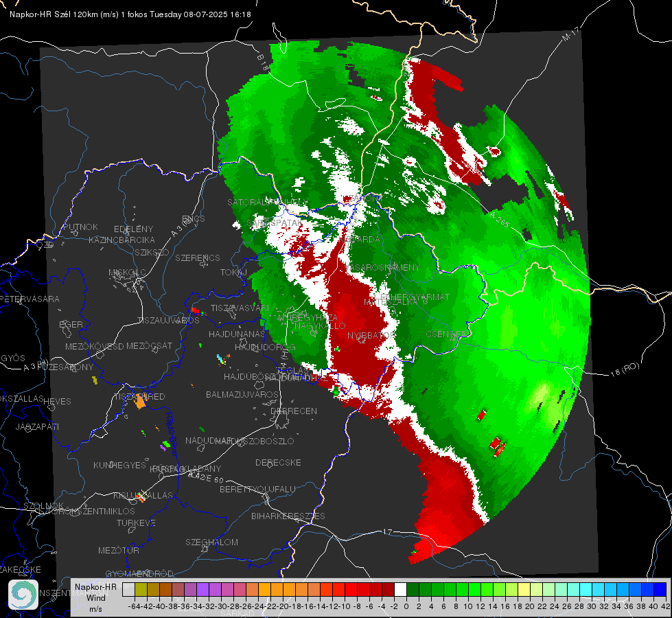Click the A-265 road label
Screen dimensions: 672x618
point(500,220)
